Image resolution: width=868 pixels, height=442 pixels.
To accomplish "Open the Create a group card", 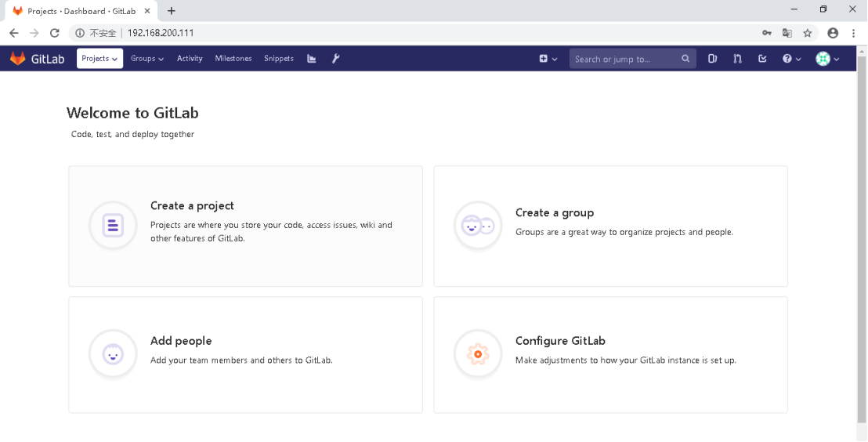I will (x=610, y=226).
